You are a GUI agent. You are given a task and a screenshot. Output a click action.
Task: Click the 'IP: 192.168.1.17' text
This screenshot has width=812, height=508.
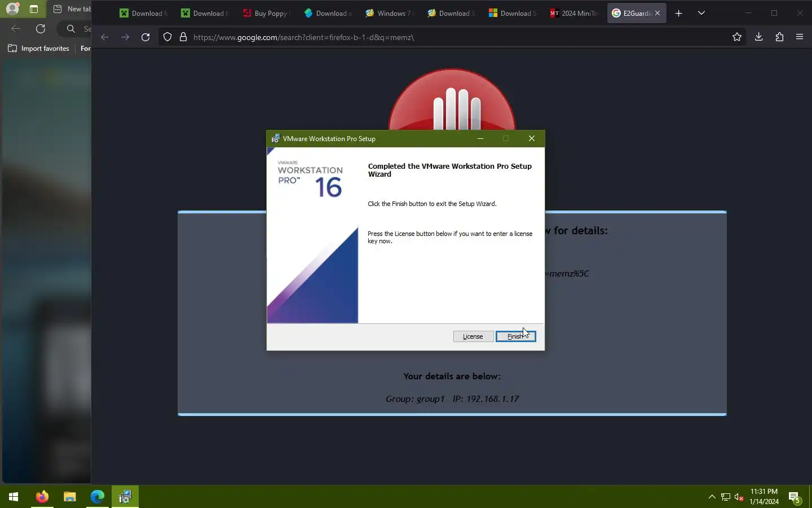pyautogui.click(x=486, y=398)
